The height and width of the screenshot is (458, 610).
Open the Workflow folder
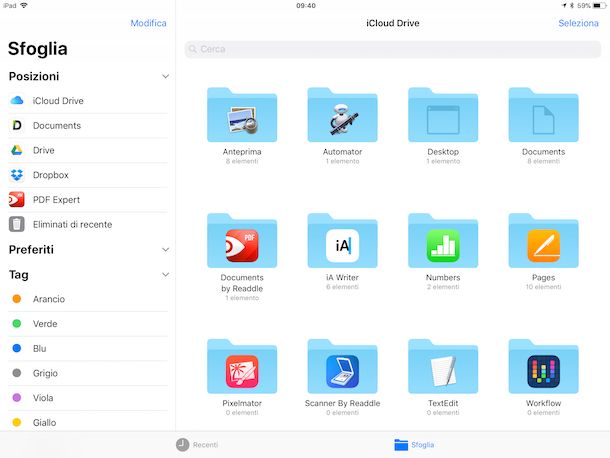pyautogui.click(x=543, y=367)
